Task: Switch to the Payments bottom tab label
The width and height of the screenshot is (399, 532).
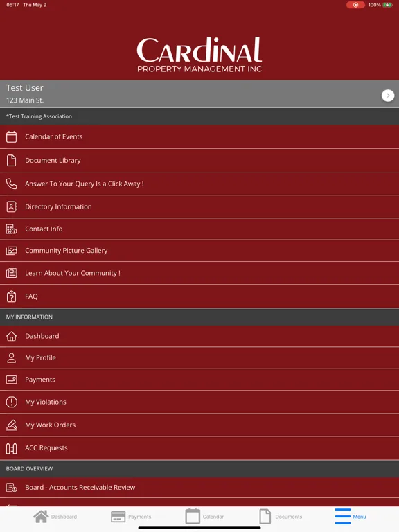Action: coord(139,517)
